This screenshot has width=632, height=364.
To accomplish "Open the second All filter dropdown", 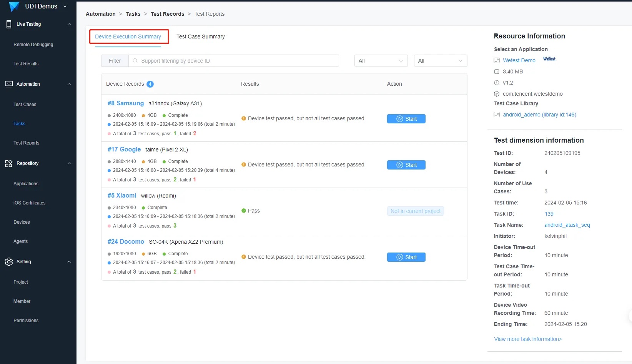I will [441, 61].
